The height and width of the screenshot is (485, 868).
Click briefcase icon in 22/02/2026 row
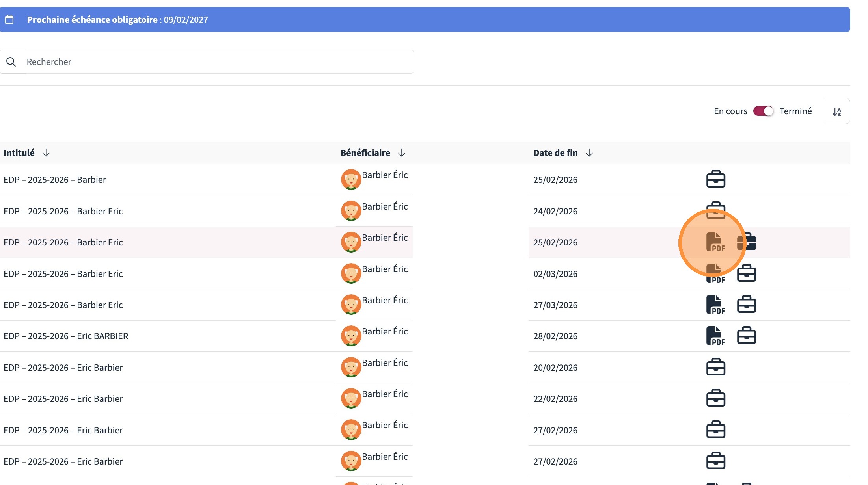pyautogui.click(x=715, y=398)
